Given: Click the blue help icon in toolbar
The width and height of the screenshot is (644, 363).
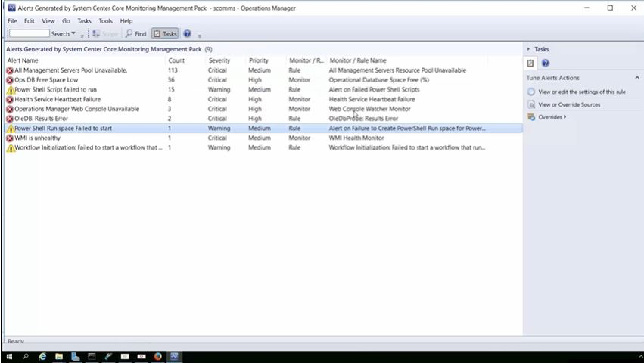Looking at the screenshot, I should [x=187, y=34].
